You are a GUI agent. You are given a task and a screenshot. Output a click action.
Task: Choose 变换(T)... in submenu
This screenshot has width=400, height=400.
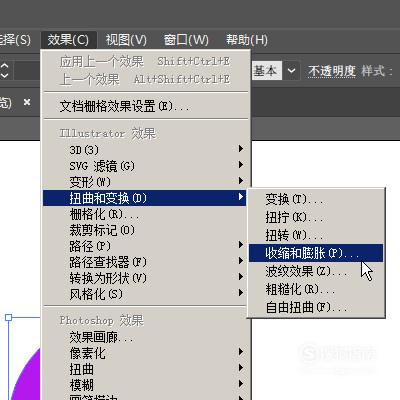click(x=316, y=199)
